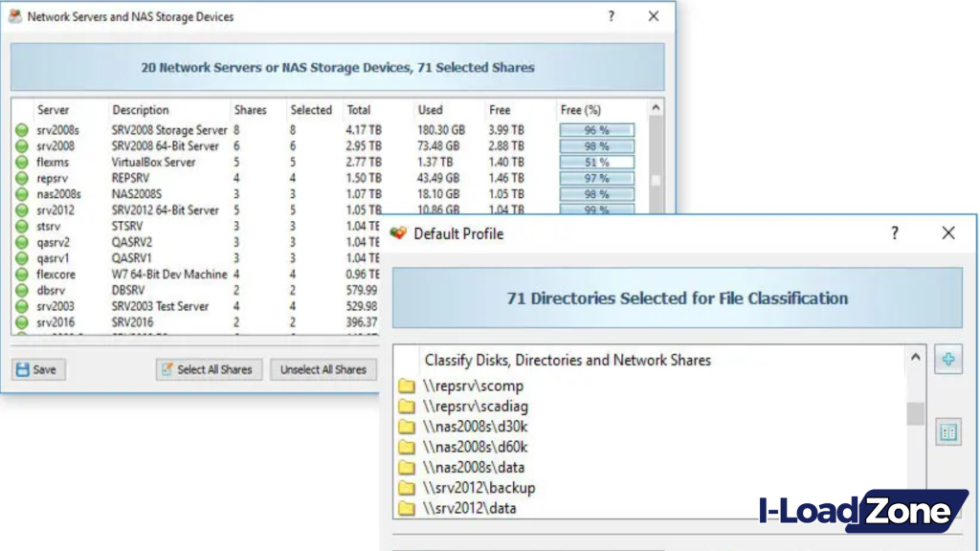Viewport: 980px width, 551px height.
Task: Open help in the Default Profile dialog
Action: coord(894,232)
